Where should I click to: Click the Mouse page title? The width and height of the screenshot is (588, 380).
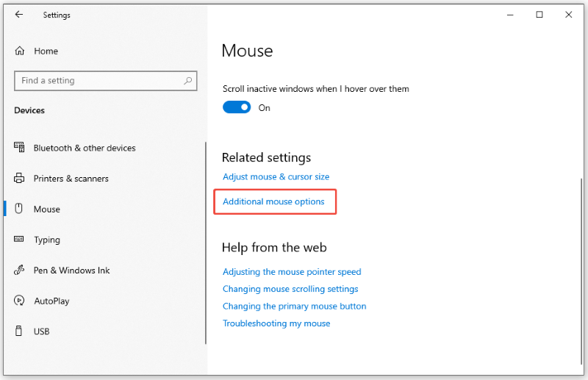[x=247, y=51]
